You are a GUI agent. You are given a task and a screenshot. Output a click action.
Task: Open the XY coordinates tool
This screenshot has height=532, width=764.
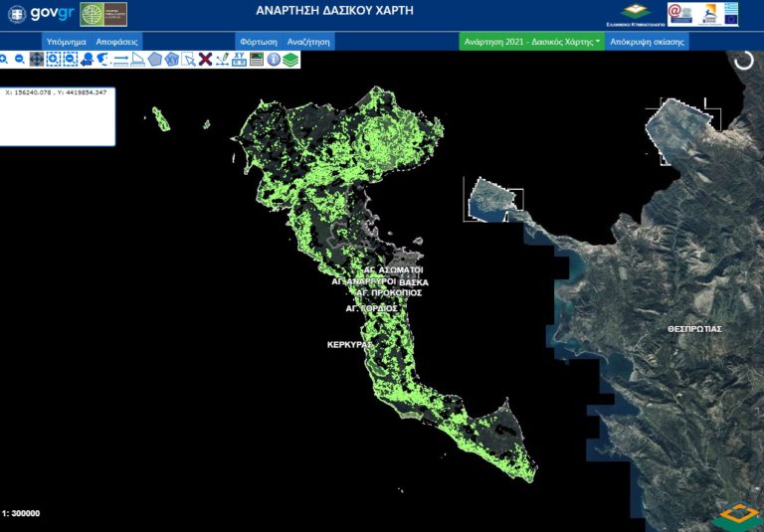239,60
